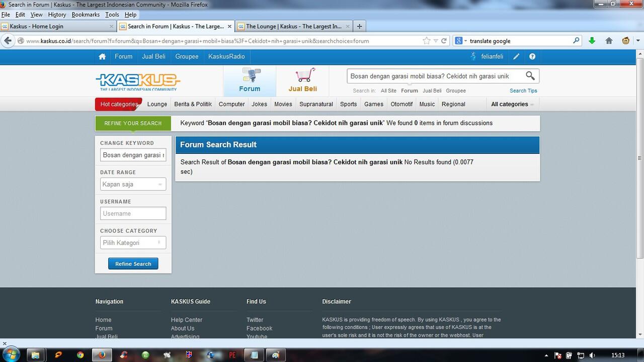Screen dimensions: 644x362
Task: Bookmark this page with the star icon
Action: (427, 41)
